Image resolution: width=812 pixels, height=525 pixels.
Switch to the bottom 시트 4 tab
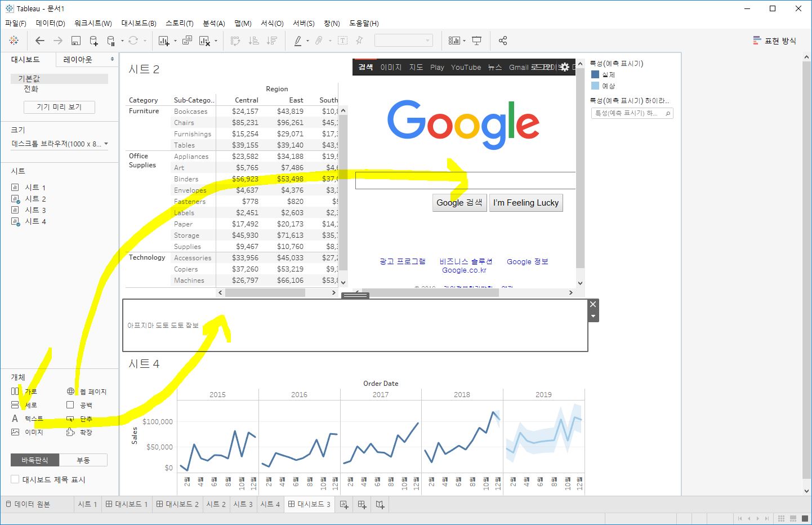point(270,504)
